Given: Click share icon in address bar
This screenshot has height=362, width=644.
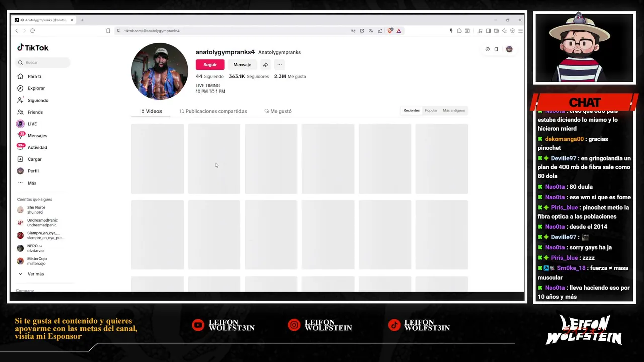Looking at the screenshot, I should click(x=380, y=31).
